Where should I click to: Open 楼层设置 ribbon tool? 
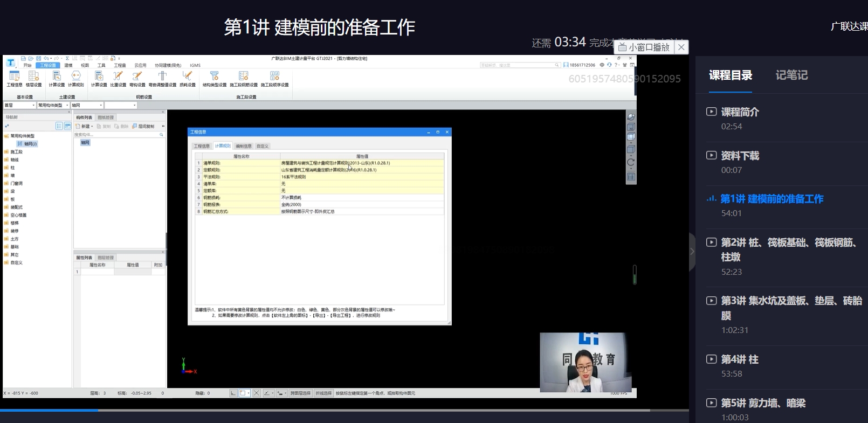coord(33,79)
